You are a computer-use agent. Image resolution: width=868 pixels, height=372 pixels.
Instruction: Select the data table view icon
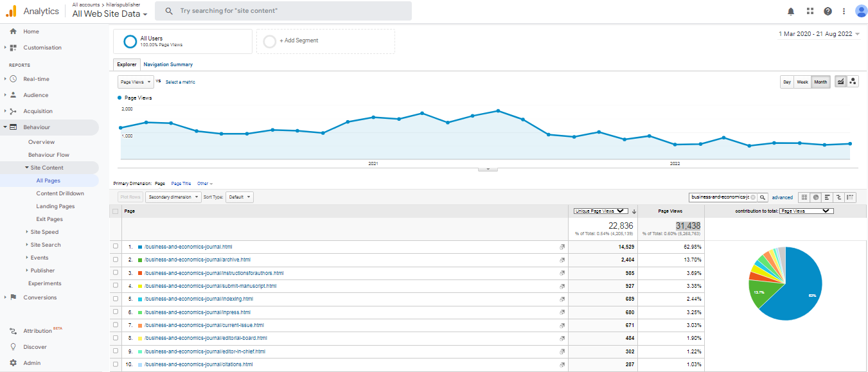coord(804,197)
